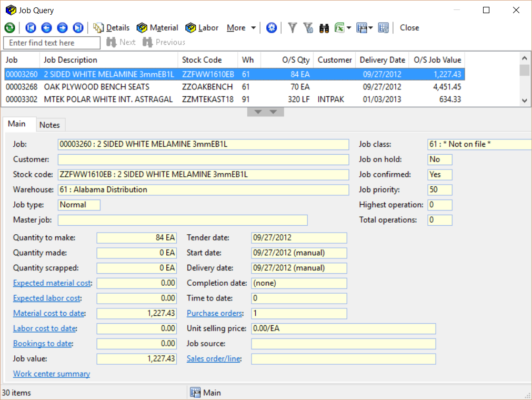Click the Job class field
The image size is (532, 400).
click(x=479, y=144)
